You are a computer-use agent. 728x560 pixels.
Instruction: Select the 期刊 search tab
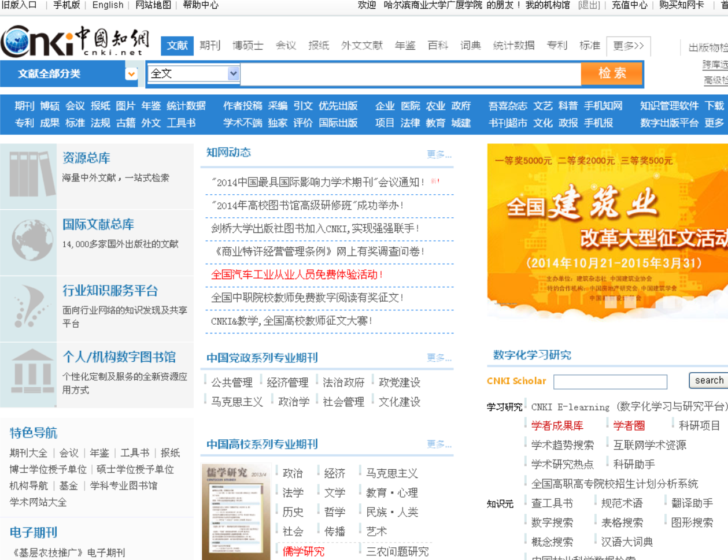pos(210,46)
